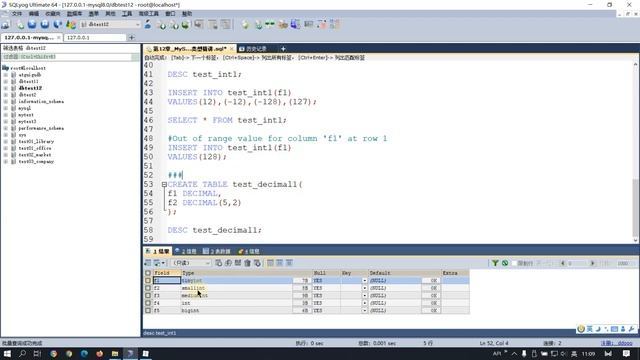Expand the information_schema database node
The width and height of the screenshot is (640, 360).
click(x=6, y=101)
